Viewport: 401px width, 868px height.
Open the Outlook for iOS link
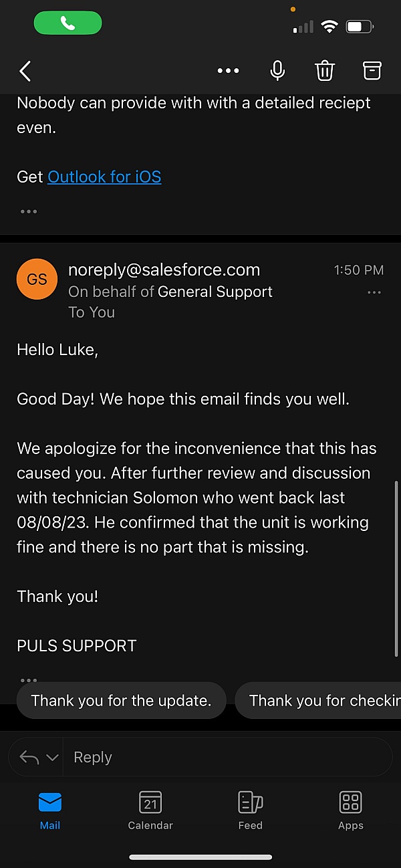coord(104,177)
